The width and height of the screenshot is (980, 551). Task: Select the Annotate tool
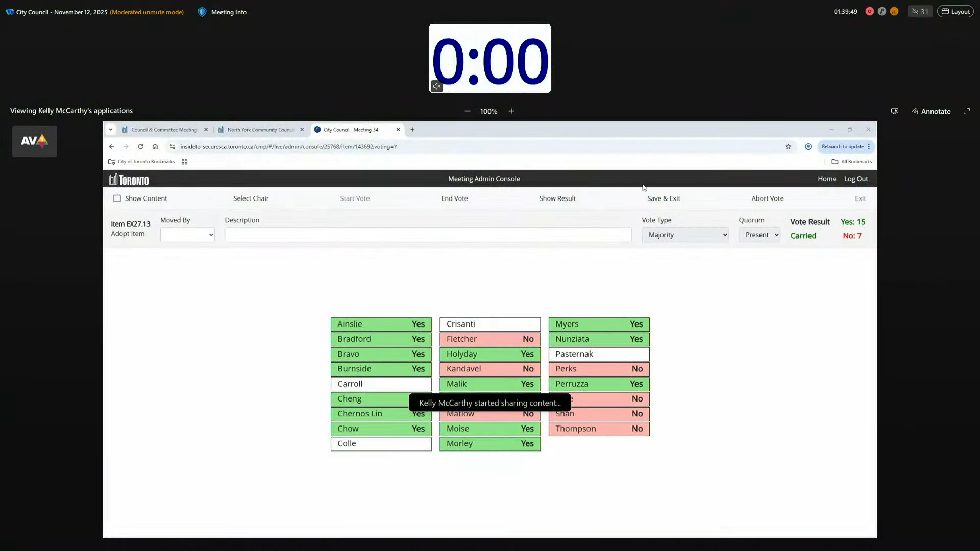click(x=931, y=111)
